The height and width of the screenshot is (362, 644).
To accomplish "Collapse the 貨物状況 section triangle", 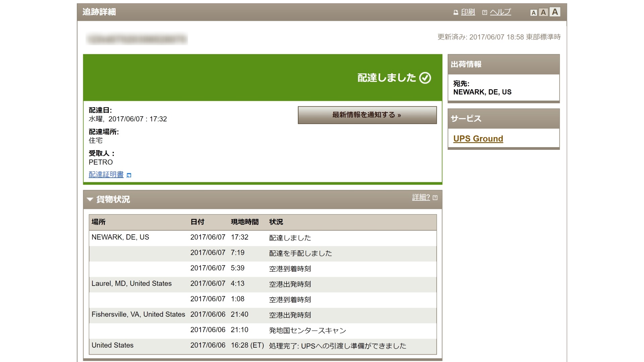I will pyautogui.click(x=90, y=199).
